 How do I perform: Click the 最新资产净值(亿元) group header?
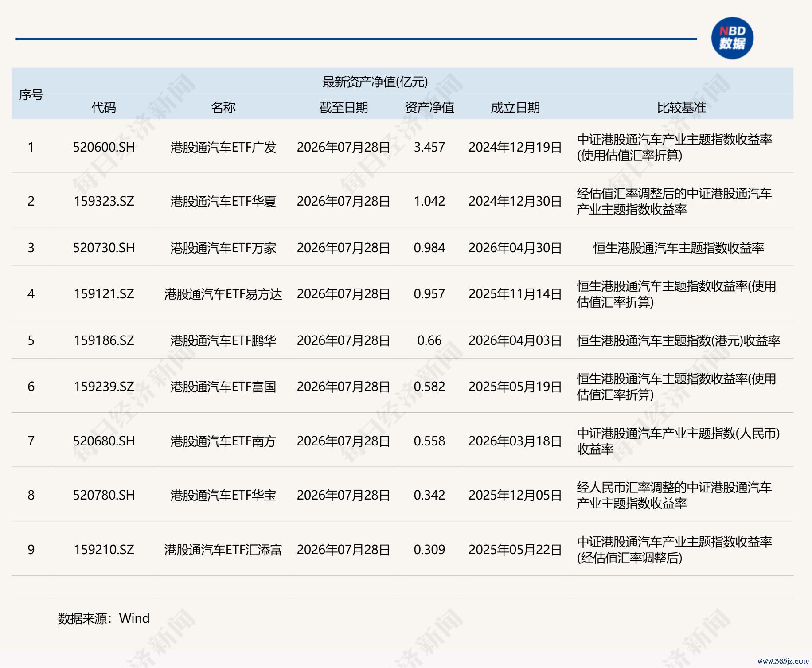pos(375,82)
